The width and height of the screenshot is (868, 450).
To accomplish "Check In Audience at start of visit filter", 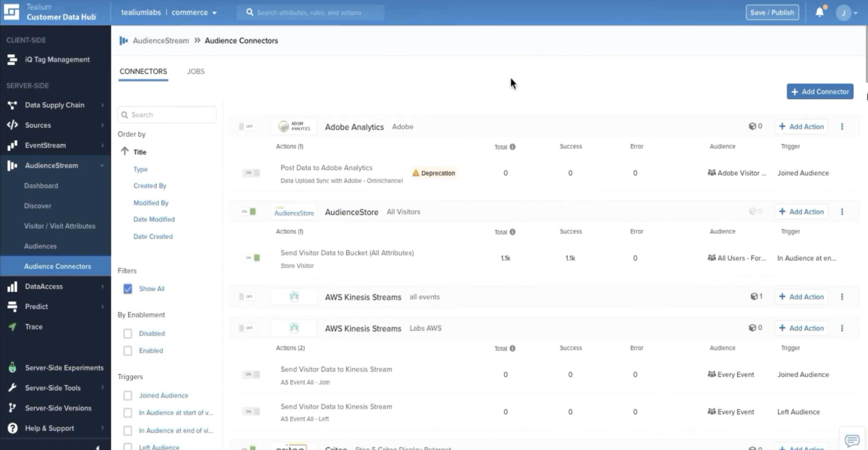I will (x=128, y=413).
